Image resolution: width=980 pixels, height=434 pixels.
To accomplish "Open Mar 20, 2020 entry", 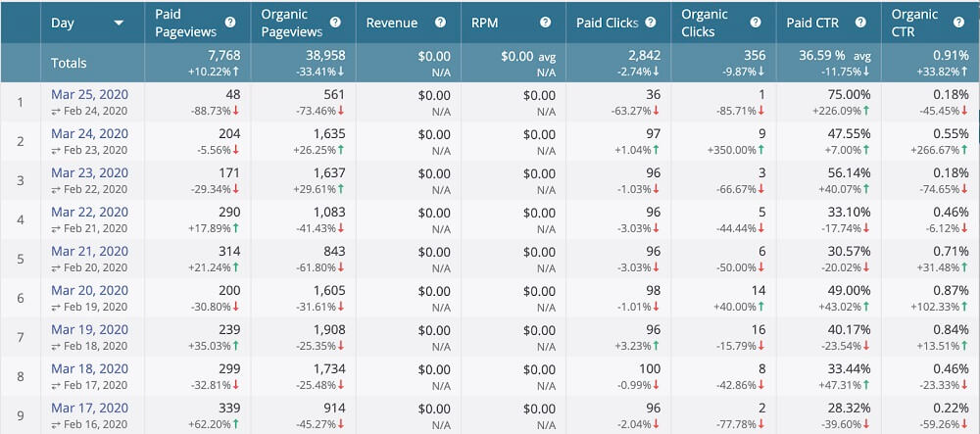I will click(89, 291).
